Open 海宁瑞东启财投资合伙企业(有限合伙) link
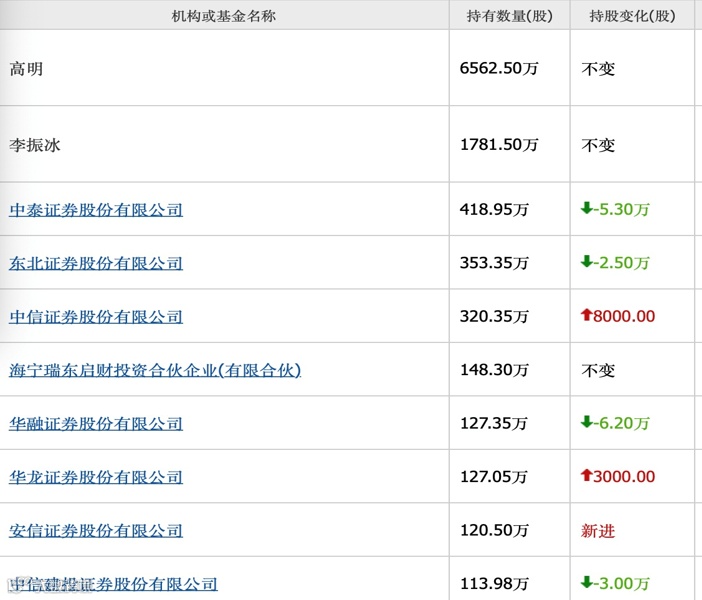The width and height of the screenshot is (702, 600). click(155, 370)
